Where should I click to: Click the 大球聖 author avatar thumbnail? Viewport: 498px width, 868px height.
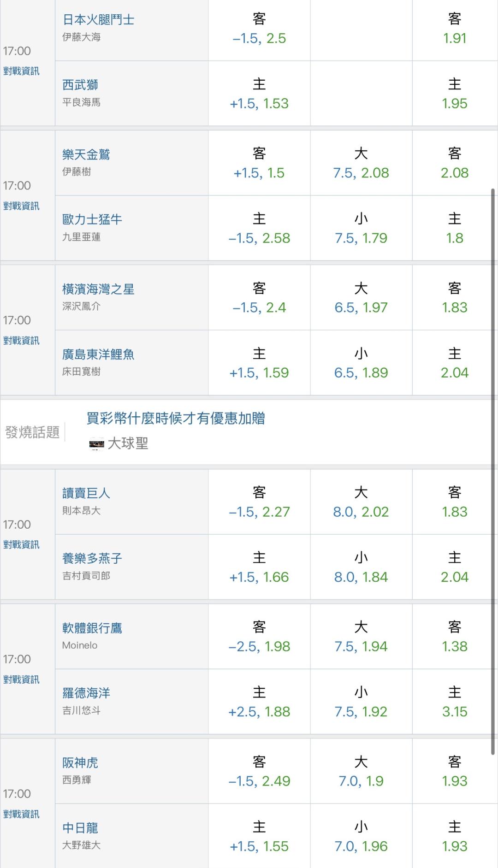tap(96, 444)
